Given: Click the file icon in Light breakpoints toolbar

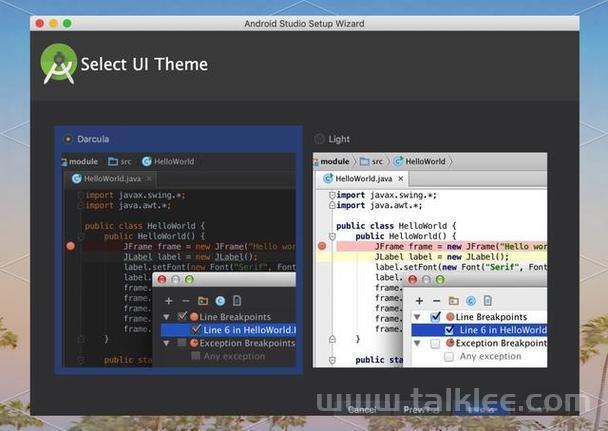Looking at the screenshot, I should pos(488,300).
